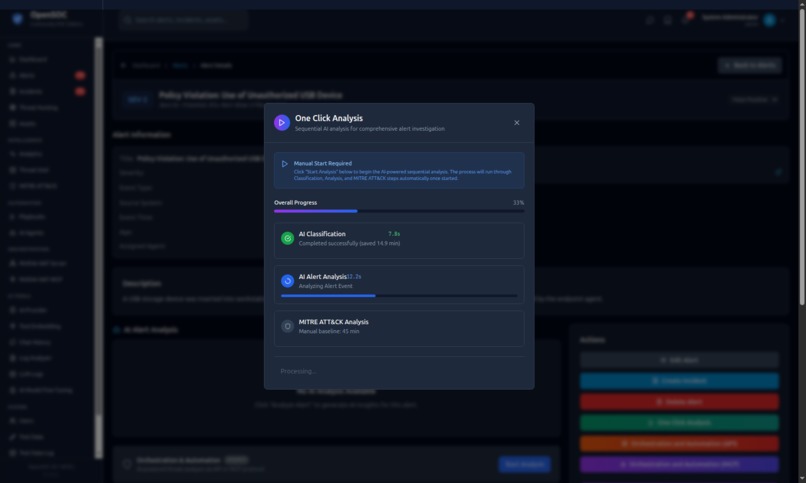This screenshot has height=483, width=806.
Task: Click the 'One Click Analysis' dialog title
Action: pyautogui.click(x=328, y=118)
